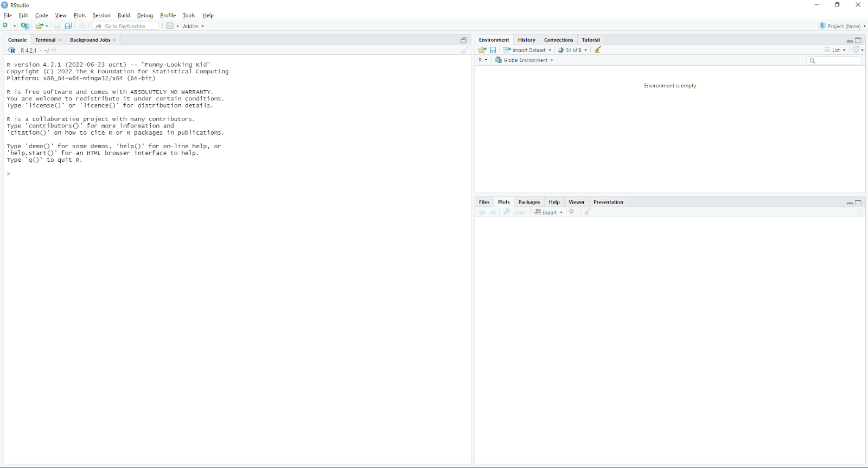The height and width of the screenshot is (468, 868).
Task: Create a new R project
Action: pyautogui.click(x=25, y=26)
